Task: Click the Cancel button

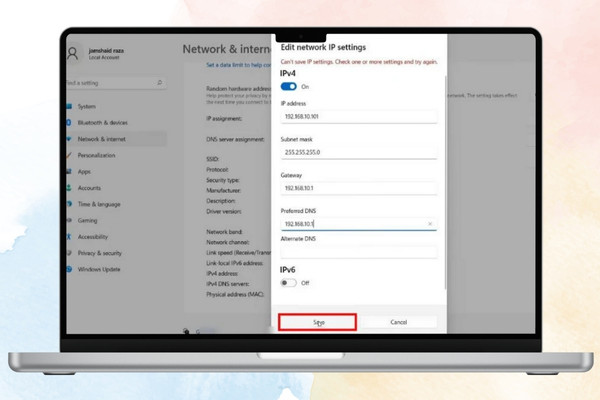Action: [x=398, y=322]
